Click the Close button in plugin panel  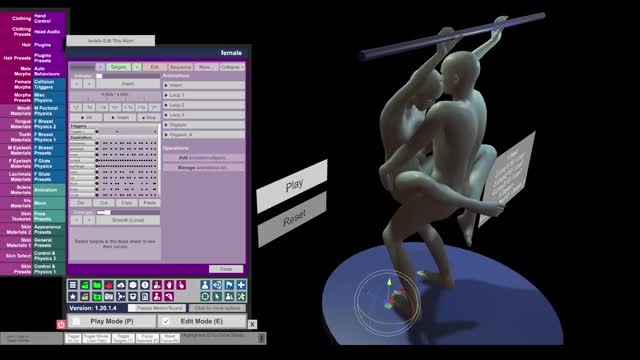pyautogui.click(x=226, y=269)
